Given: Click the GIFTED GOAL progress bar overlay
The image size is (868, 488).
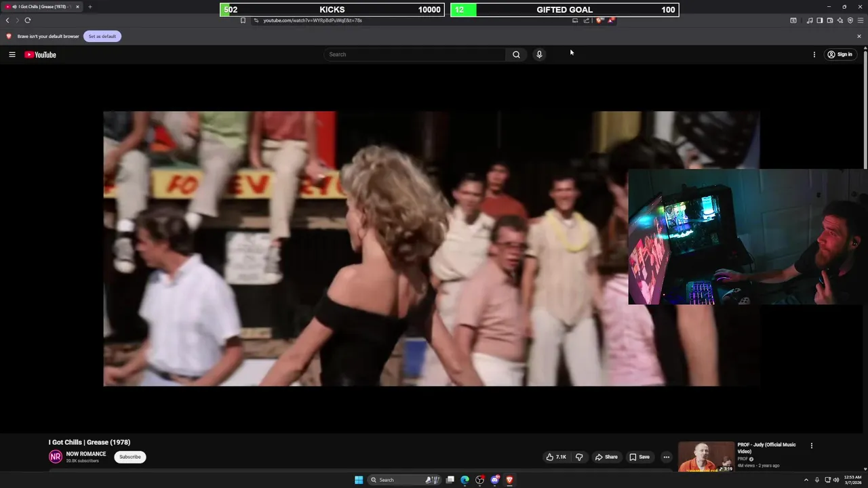Looking at the screenshot, I should 565,9.
